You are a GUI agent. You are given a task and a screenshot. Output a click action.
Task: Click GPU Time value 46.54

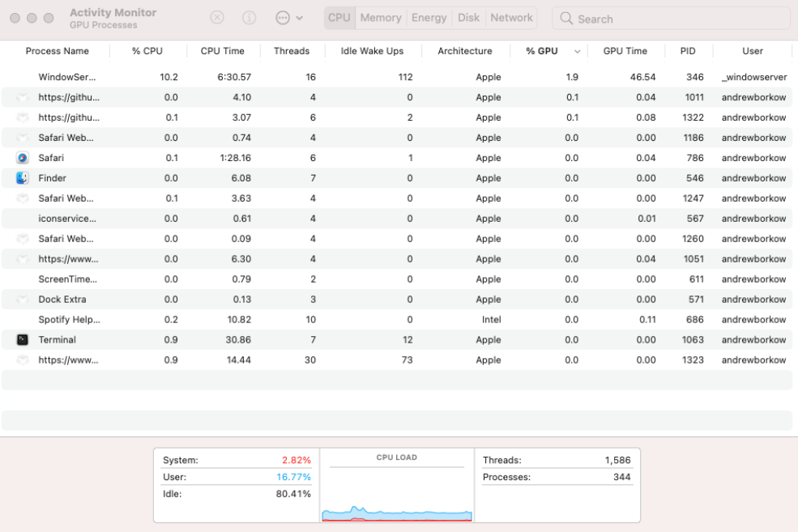tap(642, 77)
